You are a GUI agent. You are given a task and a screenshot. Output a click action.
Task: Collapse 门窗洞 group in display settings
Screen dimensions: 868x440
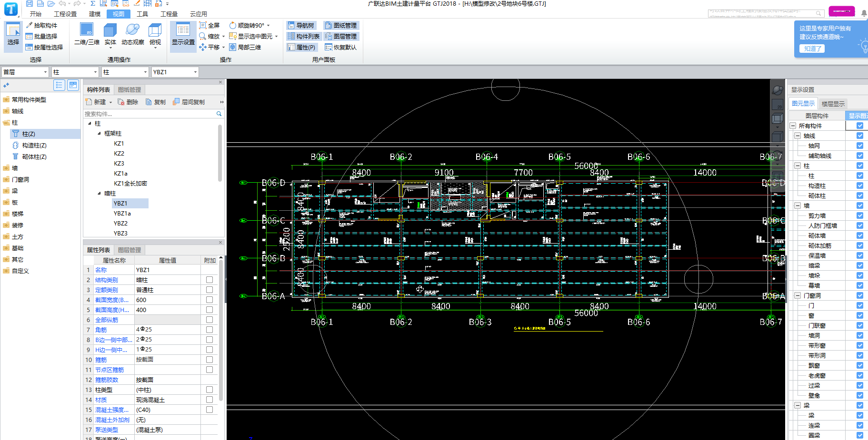coord(798,295)
